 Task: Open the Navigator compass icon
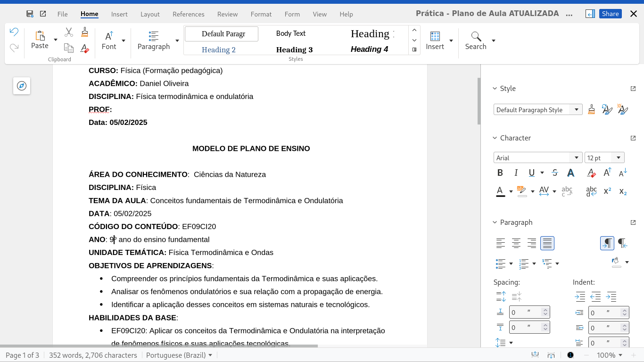(22, 86)
